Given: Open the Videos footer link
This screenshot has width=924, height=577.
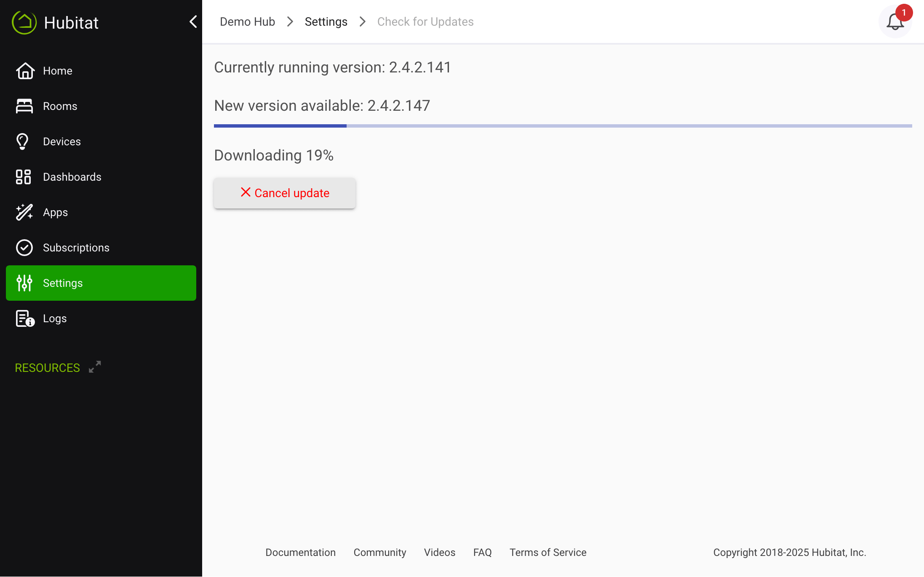Looking at the screenshot, I should 440,552.
